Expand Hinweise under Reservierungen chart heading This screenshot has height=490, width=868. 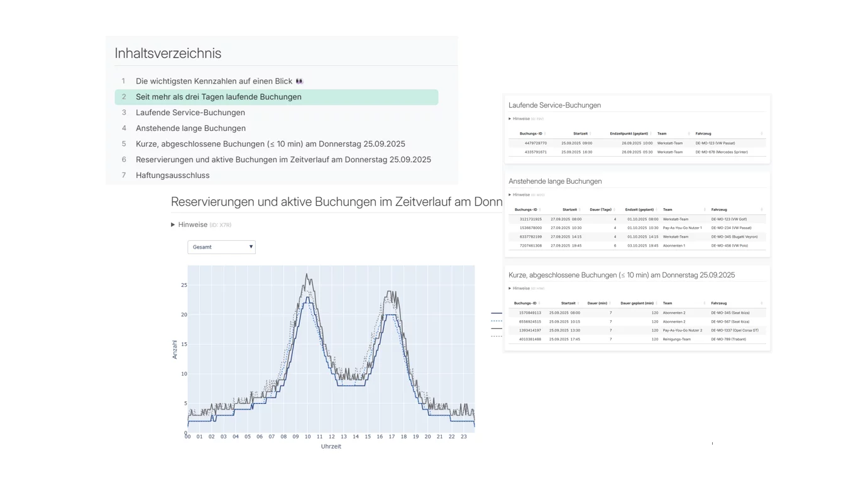pyautogui.click(x=192, y=225)
